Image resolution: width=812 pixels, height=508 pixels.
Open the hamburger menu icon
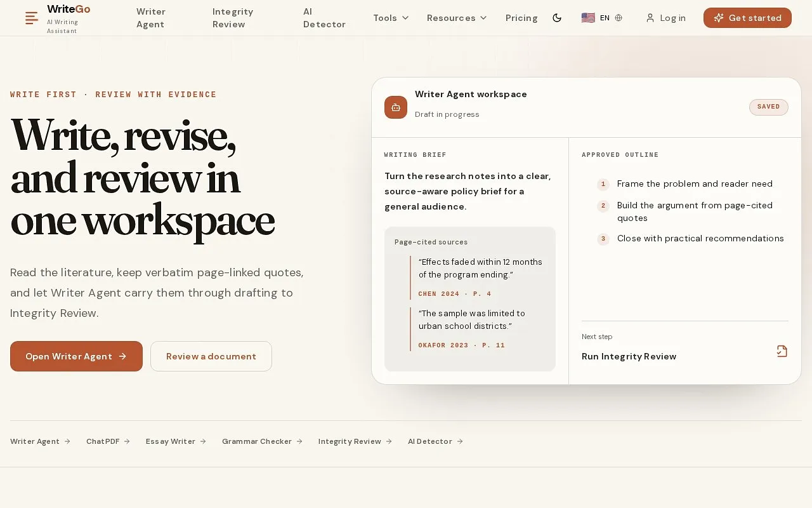(x=32, y=18)
